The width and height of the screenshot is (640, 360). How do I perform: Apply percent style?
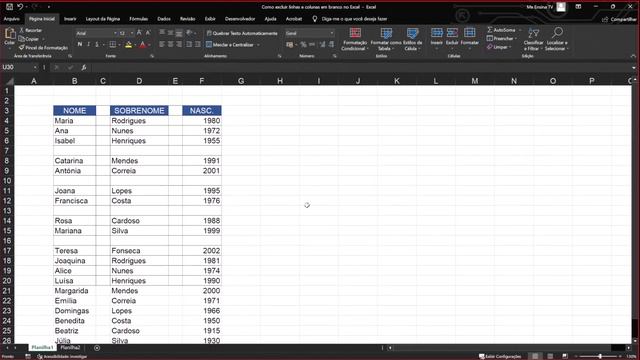tap(303, 44)
